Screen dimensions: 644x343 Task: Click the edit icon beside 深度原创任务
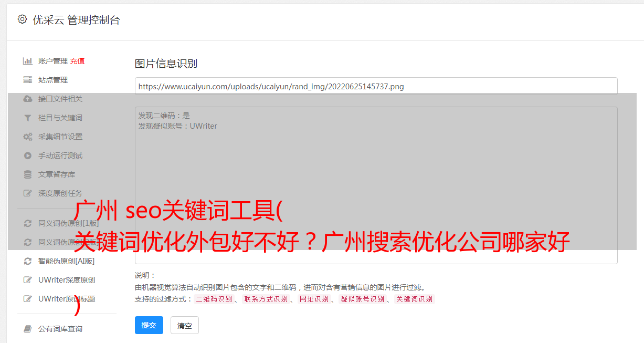click(28, 193)
